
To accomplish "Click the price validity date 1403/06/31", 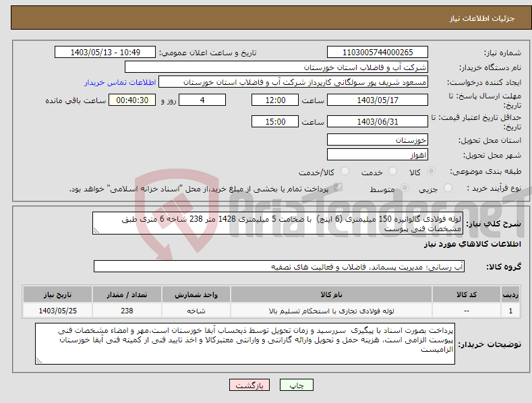I will (x=378, y=121).
